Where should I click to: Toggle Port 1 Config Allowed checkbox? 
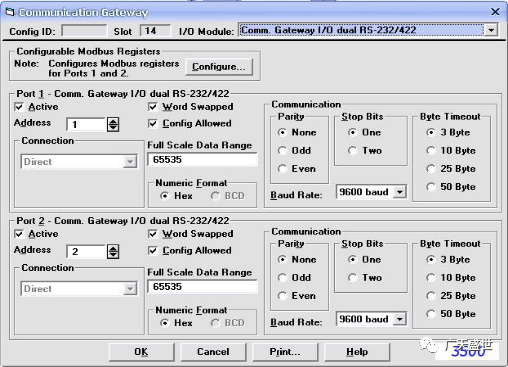pos(153,124)
